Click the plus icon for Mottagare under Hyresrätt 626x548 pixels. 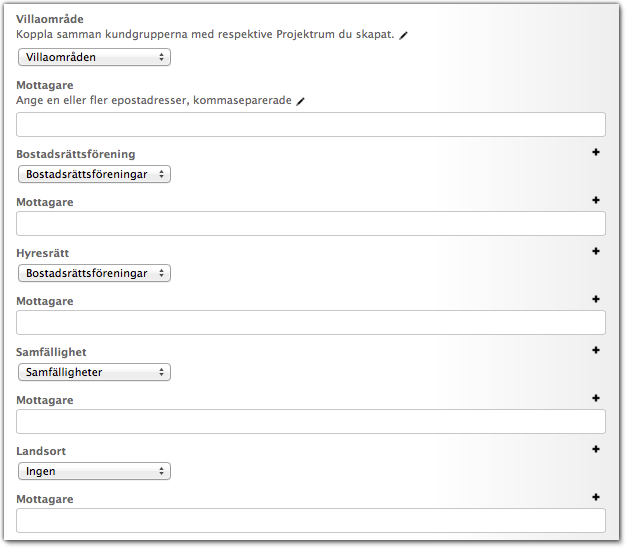[596, 299]
